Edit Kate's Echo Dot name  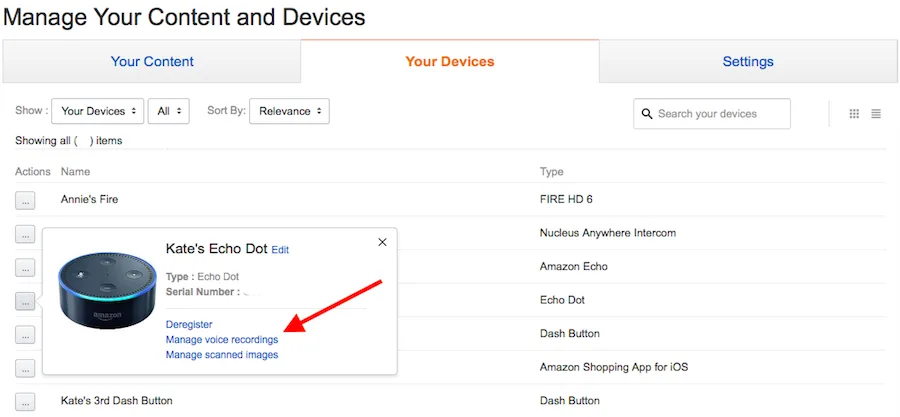tap(280, 250)
